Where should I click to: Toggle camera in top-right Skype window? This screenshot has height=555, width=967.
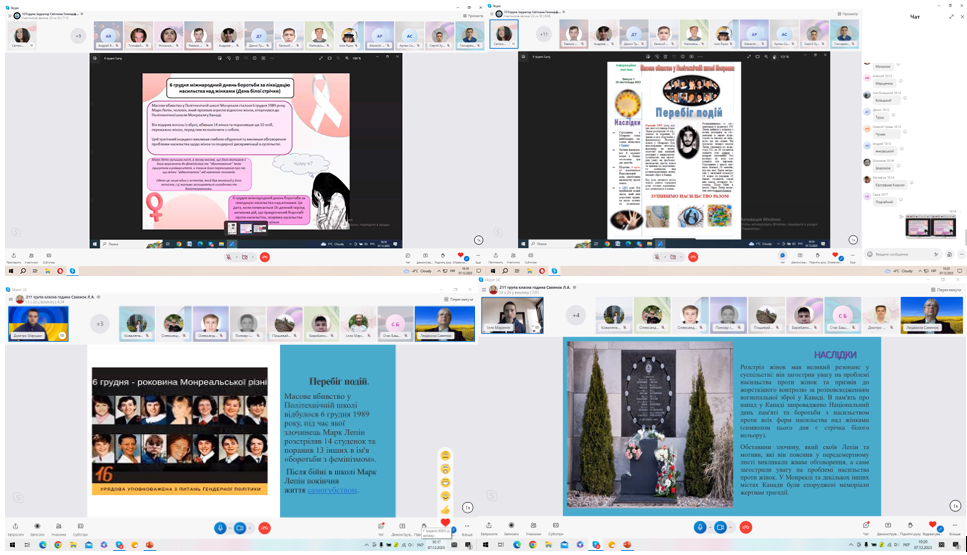[673, 257]
